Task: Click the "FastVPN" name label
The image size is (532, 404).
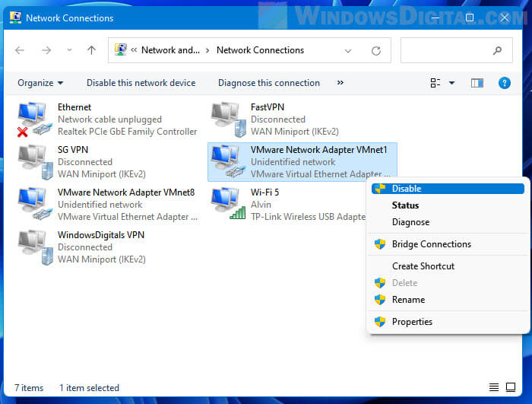Action: [x=268, y=107]
